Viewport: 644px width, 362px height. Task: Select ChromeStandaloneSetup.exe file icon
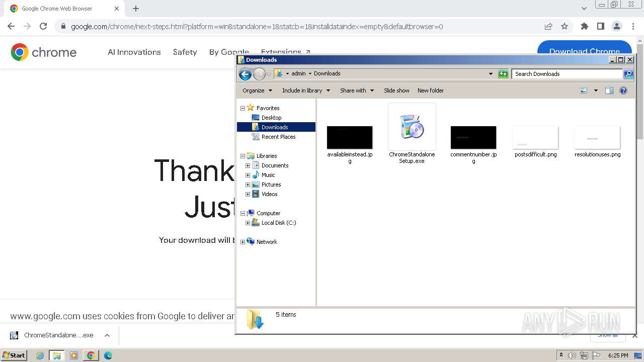[x=412, y=126]
